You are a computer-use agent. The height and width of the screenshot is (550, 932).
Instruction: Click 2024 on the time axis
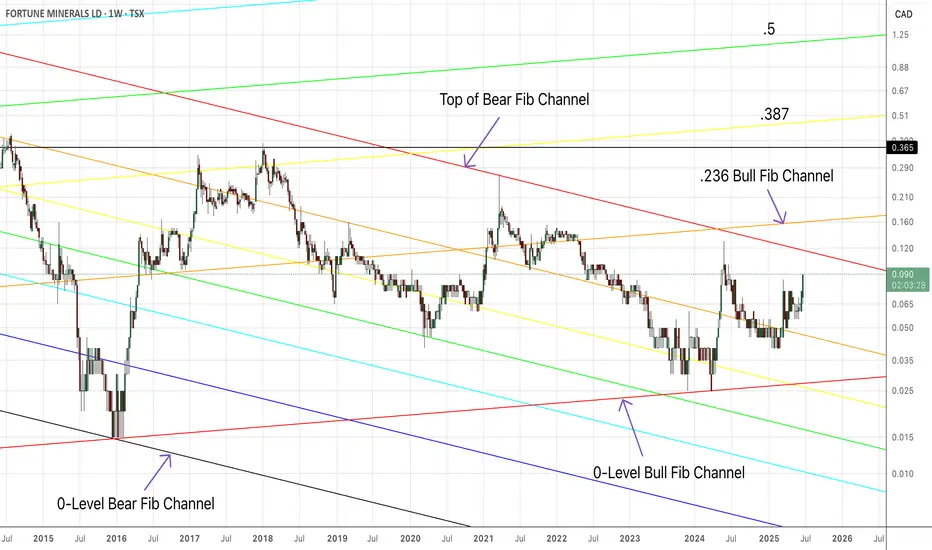coord(694,539)
